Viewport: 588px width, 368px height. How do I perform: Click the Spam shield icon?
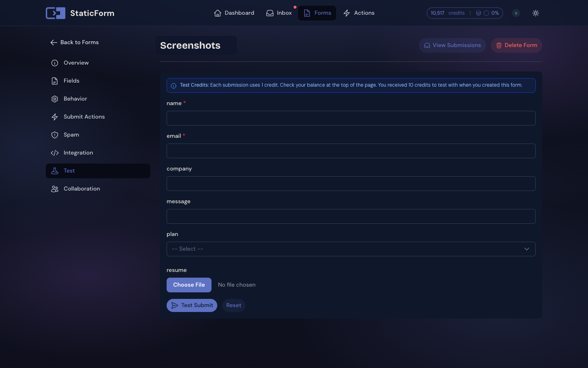55,135
